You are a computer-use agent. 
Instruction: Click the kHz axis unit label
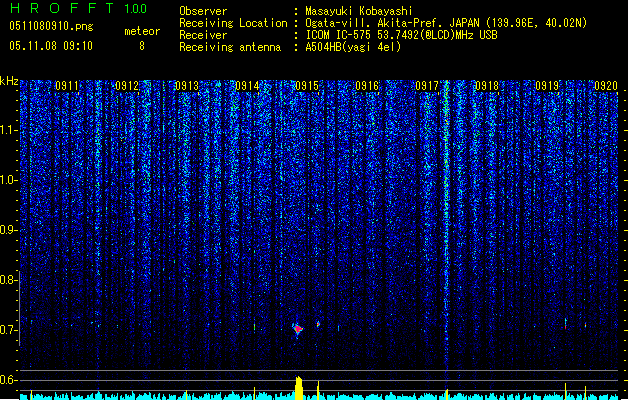tap(9, 81)
